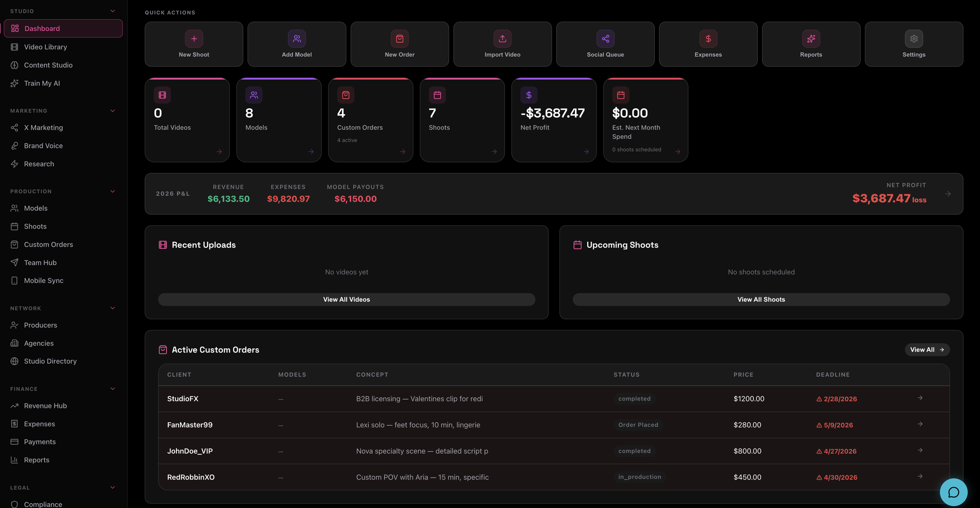Select the Dashboard sidebar item
Image resolution: width=980 pixels, height=508 pixels.
(x=63, y=29)
